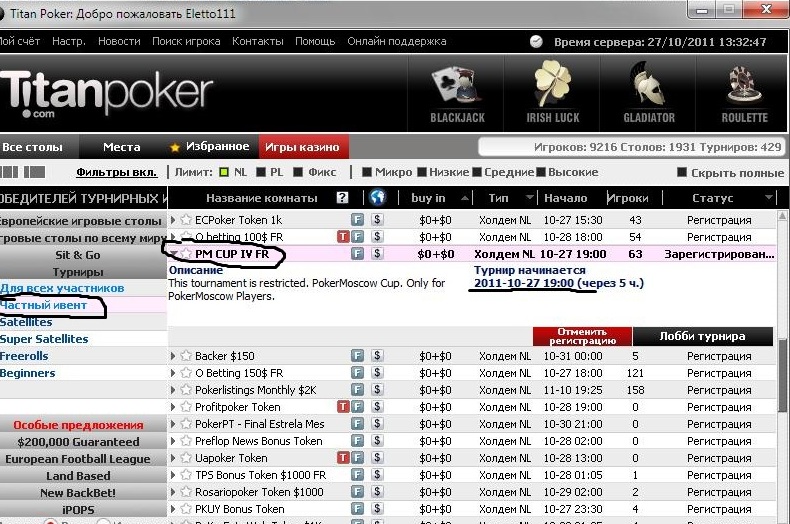Click the Название комнаты column header

pos(261,198)
